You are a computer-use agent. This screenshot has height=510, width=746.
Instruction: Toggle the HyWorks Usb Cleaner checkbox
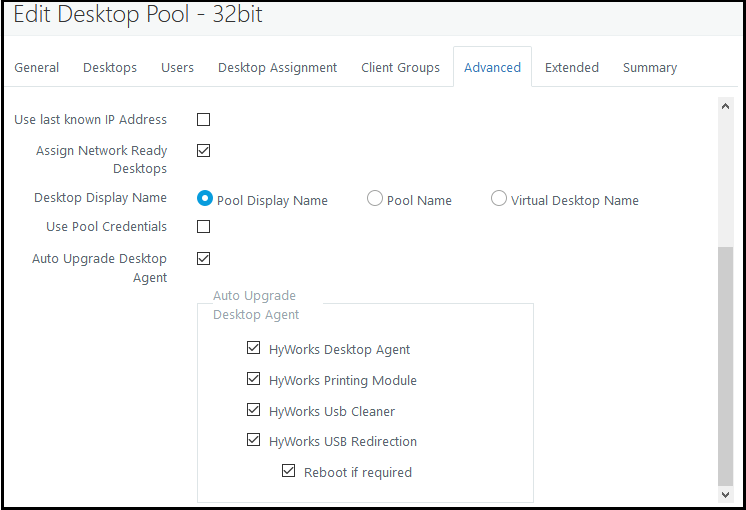point(253,411)
